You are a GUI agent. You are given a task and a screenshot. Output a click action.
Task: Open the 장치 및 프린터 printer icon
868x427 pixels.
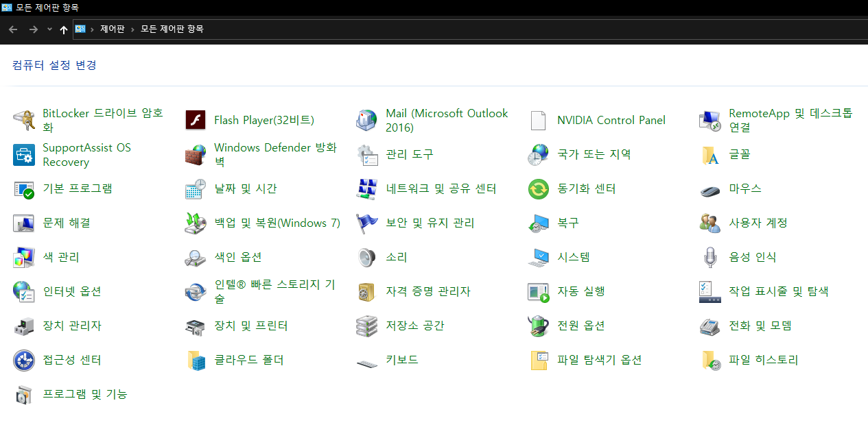coord(196,326)
